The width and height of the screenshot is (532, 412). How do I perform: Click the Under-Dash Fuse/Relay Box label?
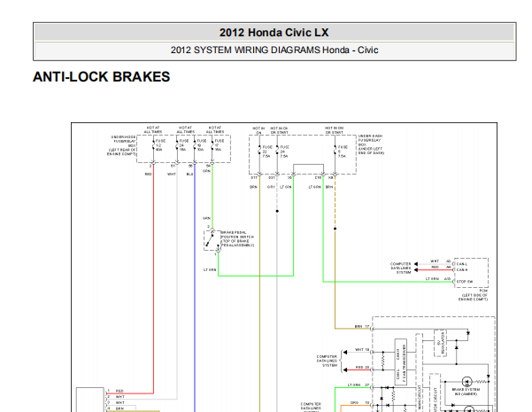[371, 144]
